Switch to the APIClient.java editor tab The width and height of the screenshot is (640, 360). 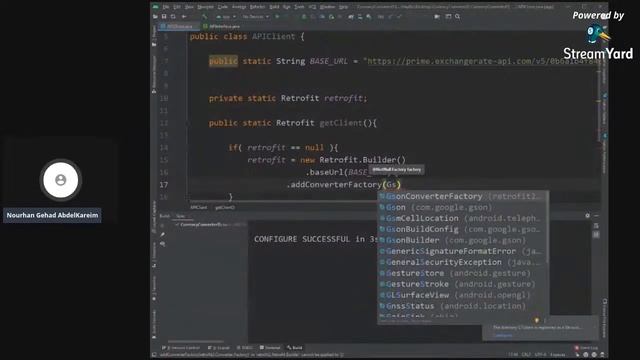[x=179, y=26]
